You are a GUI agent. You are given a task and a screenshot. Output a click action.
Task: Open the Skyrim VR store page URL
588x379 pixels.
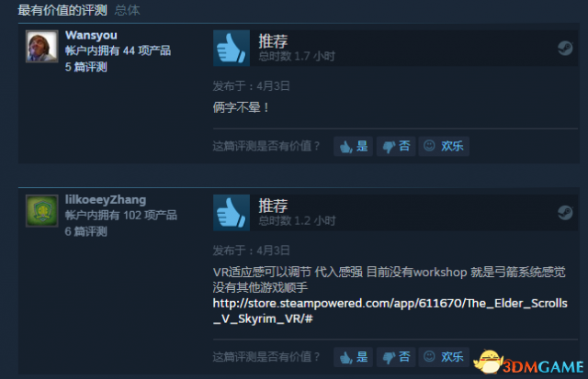(390, 311)
